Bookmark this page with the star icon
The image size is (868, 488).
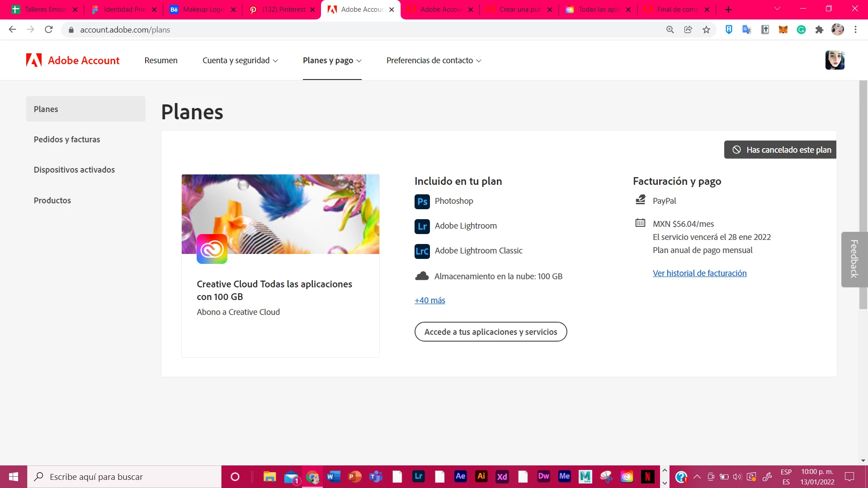tap(707, 30)
